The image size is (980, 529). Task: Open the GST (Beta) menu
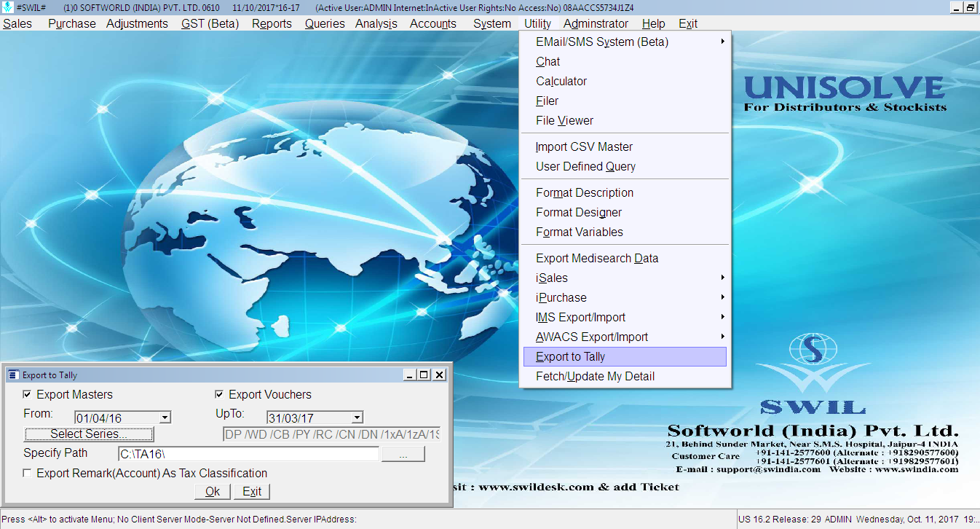pos(210,23)
